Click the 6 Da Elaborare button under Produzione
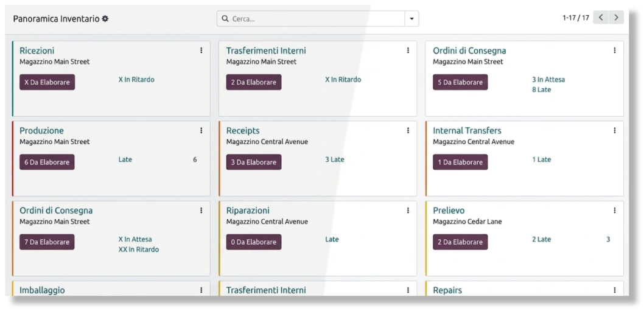 (x=47, y=162)
